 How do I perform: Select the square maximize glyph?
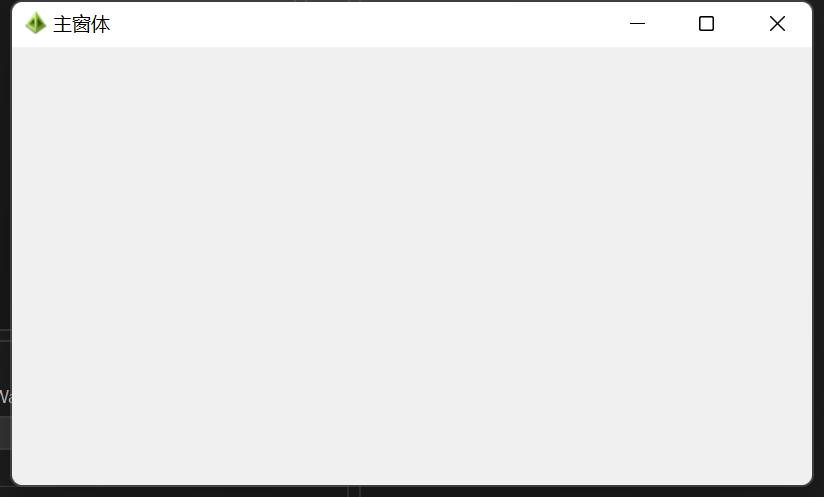coord(706,24)
